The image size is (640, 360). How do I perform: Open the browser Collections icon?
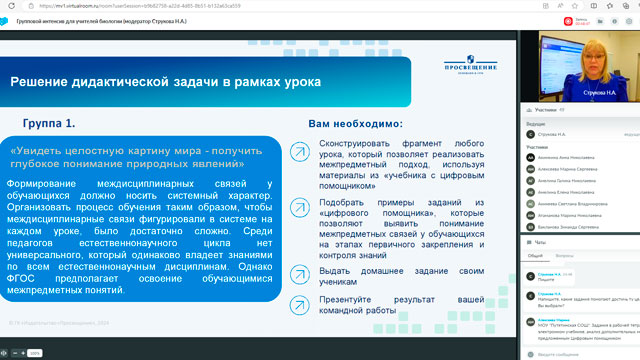pyautogui.click(x=626, y=6)
